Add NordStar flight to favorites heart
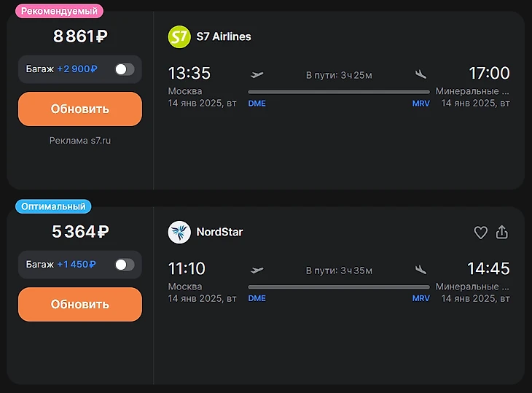 point(480,233)
